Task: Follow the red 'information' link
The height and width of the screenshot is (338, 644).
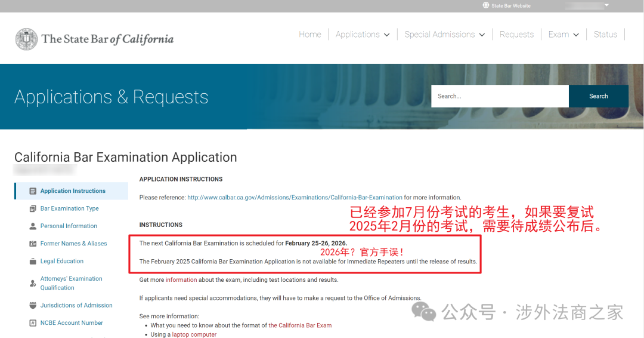Action: pos(181,279)
